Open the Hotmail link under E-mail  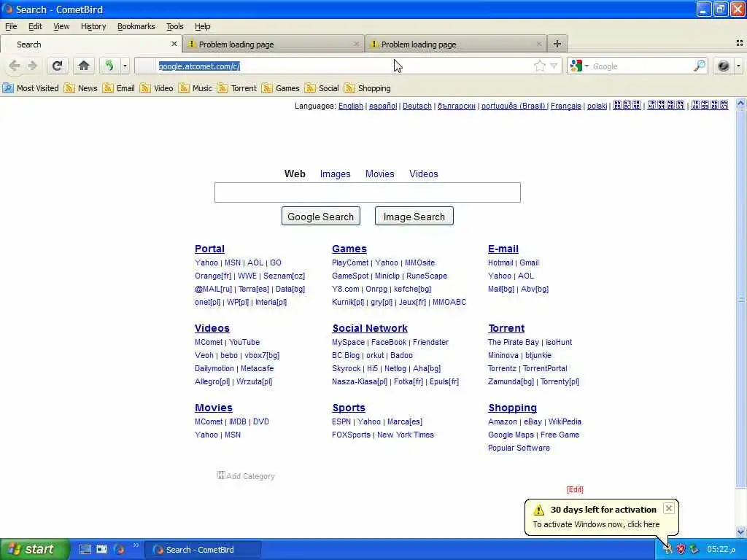click(500, 262)
